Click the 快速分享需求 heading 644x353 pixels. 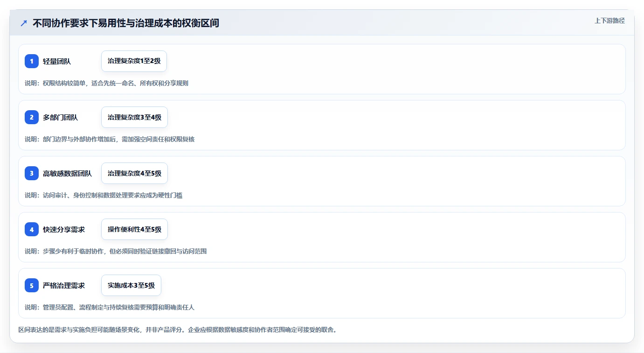click(x=64, y=229)
